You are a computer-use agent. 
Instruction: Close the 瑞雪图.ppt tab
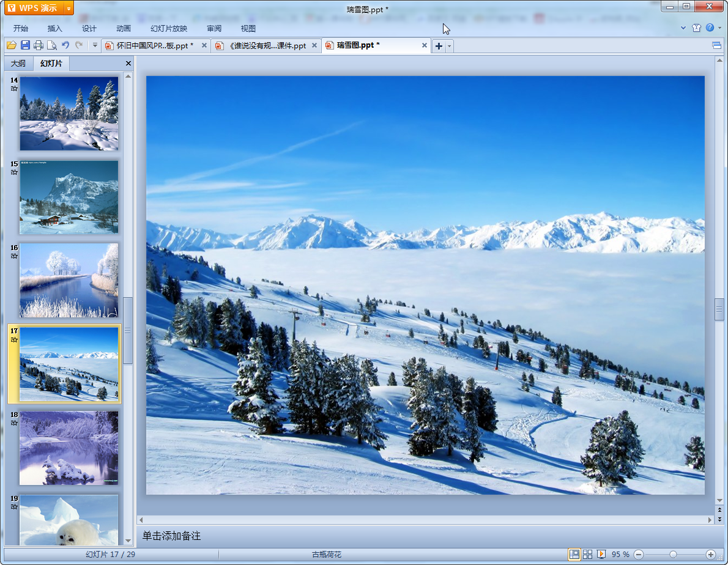pos(425,45)
